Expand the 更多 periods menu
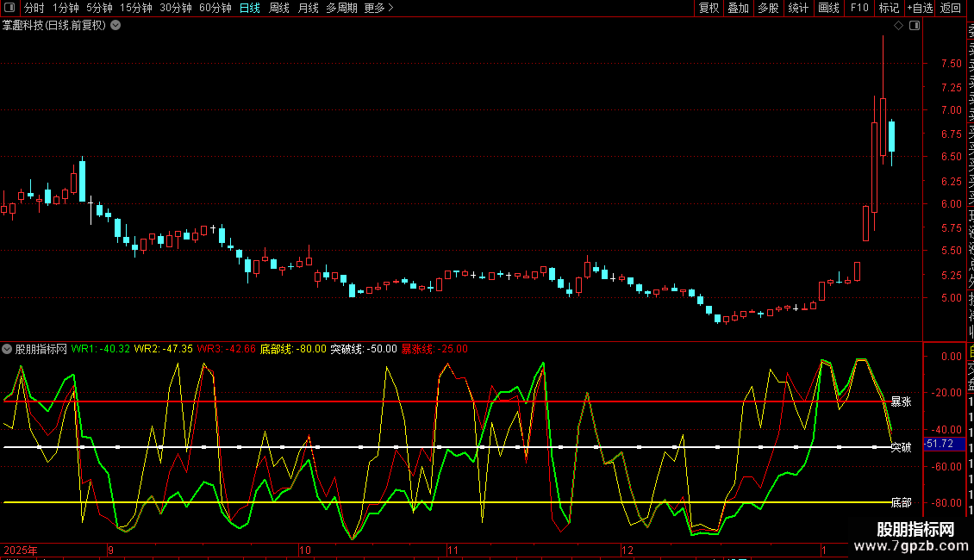974x560 pixels. (378, 8)
